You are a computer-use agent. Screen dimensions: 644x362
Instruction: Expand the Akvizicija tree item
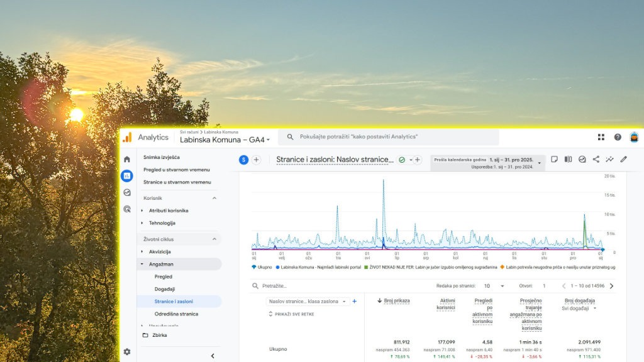[142, 251]
